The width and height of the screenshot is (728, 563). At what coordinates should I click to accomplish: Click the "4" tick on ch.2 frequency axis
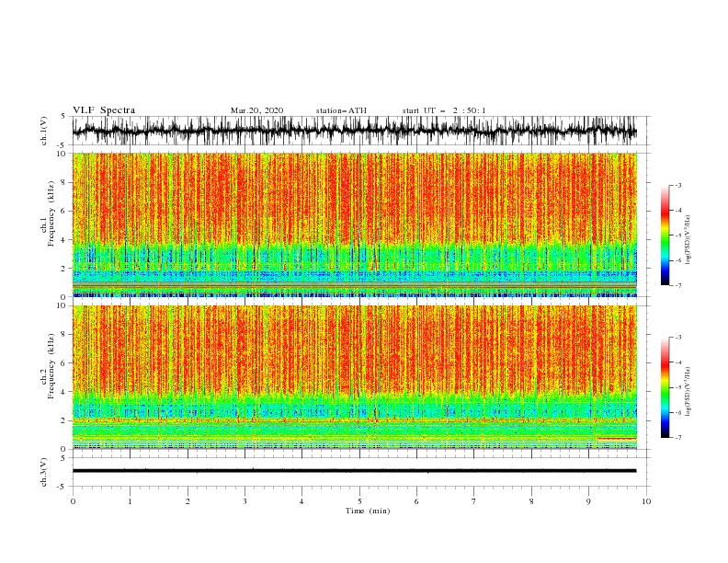(x=65, y=392)
